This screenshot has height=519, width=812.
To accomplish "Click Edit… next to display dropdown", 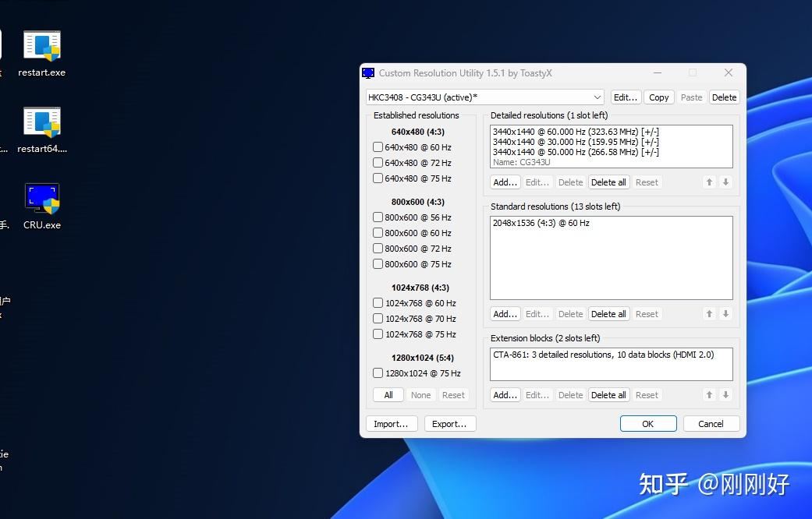I will 625,97.
